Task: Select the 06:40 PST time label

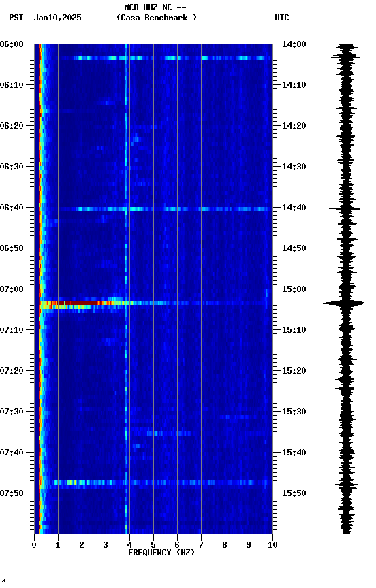Action: click(12, 208)
